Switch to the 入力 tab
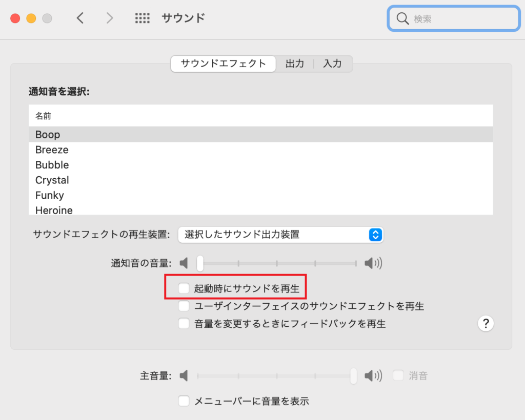Viewport: 525px width, 420px height. [332, 64]
